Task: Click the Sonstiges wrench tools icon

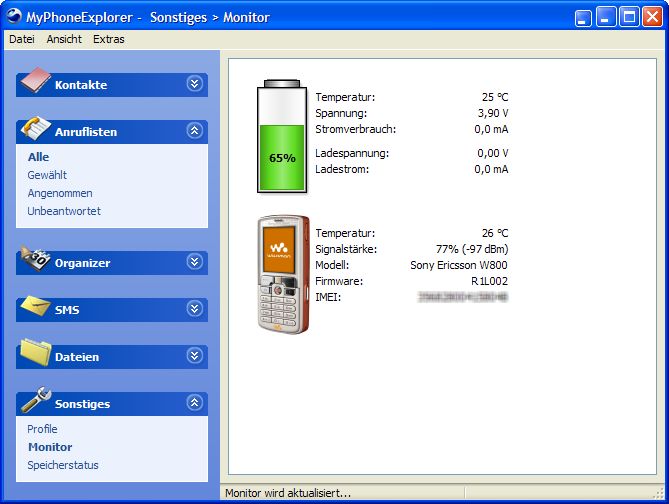Action: pyautogui.click(x=34, y=401)
